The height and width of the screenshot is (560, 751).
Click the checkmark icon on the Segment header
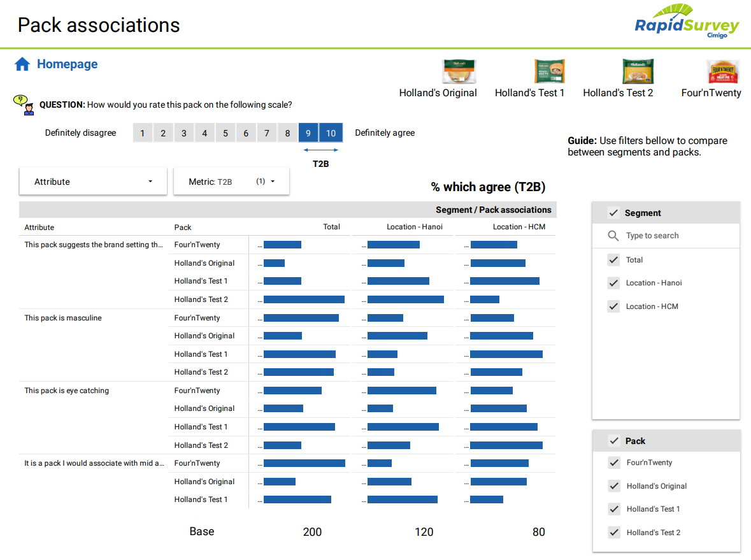pos(613,212)
